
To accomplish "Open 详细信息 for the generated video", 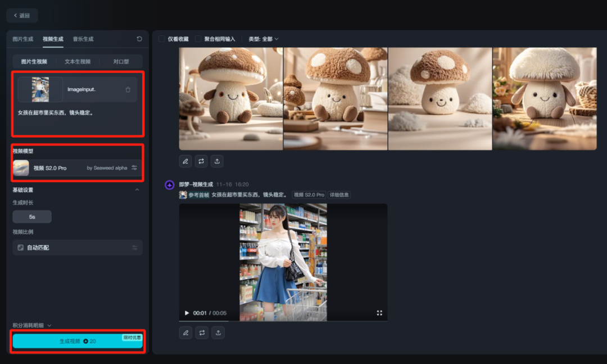I will (x=340, y=194).
